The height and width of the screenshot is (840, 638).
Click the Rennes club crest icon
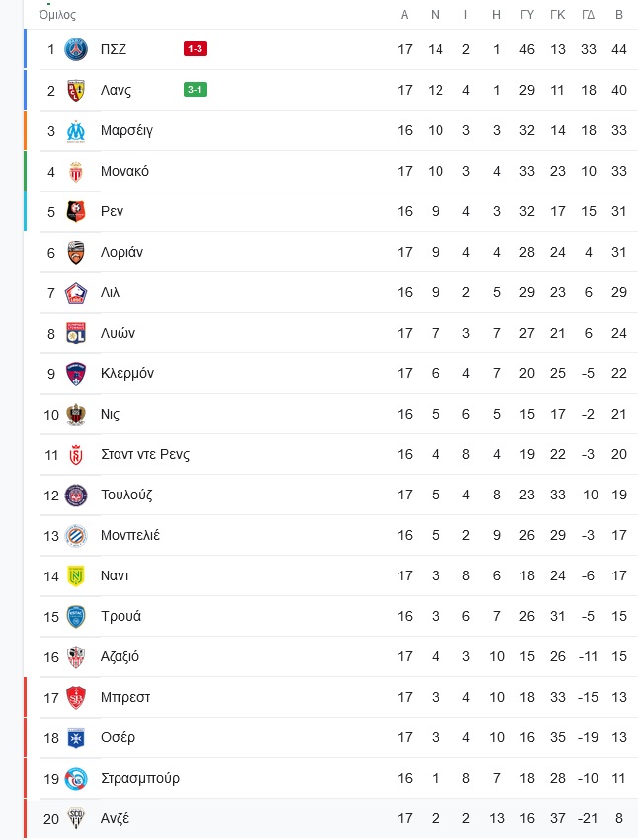(x=76, y=211)
